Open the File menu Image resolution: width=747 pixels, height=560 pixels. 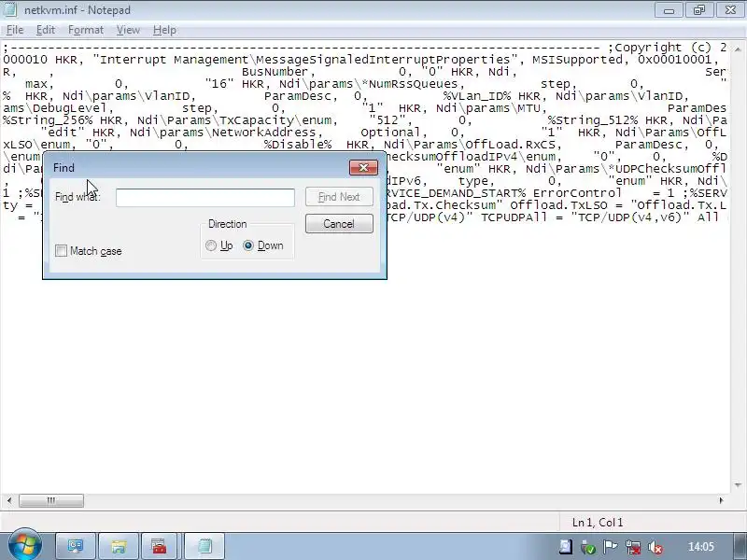coord(15,30)
